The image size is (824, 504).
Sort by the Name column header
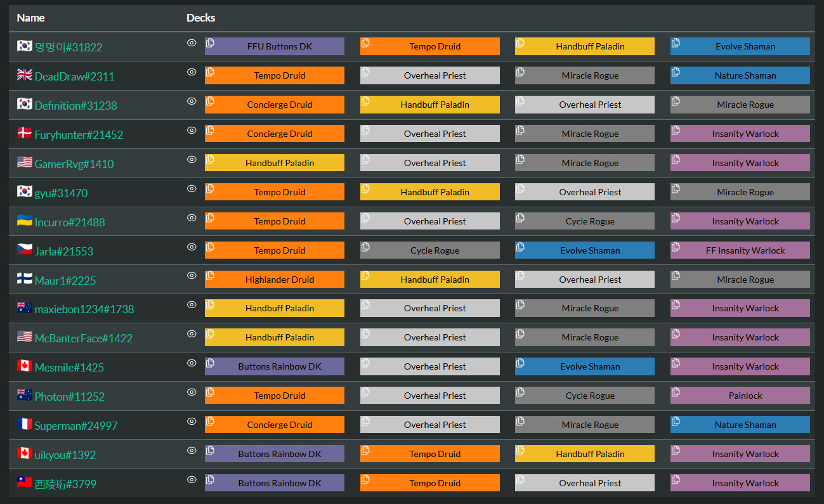[x=30, y=18]
